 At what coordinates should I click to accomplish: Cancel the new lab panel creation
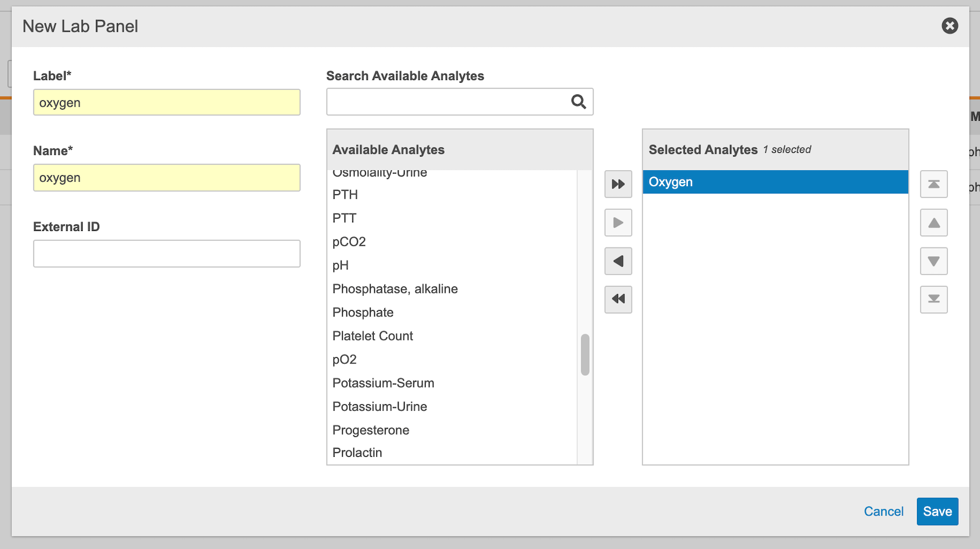tap(883, 511)
